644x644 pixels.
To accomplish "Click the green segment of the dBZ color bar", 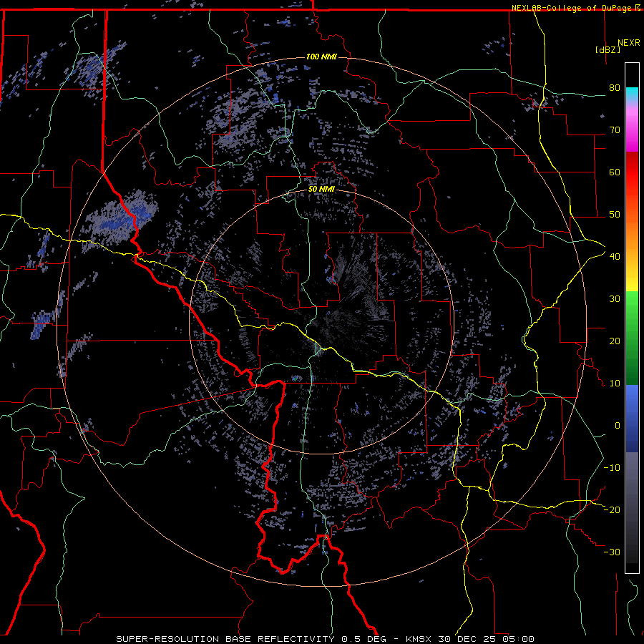I will (632, 338).
